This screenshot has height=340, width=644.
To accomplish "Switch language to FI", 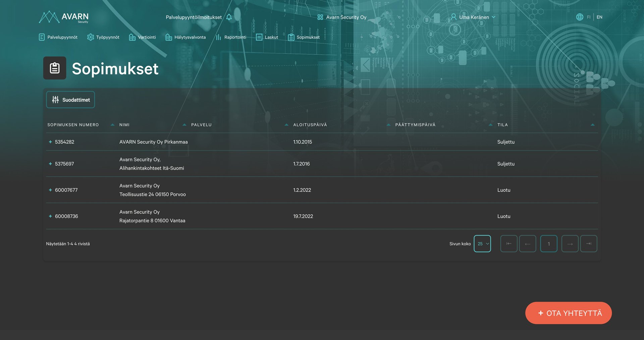I will pos(589,17).
